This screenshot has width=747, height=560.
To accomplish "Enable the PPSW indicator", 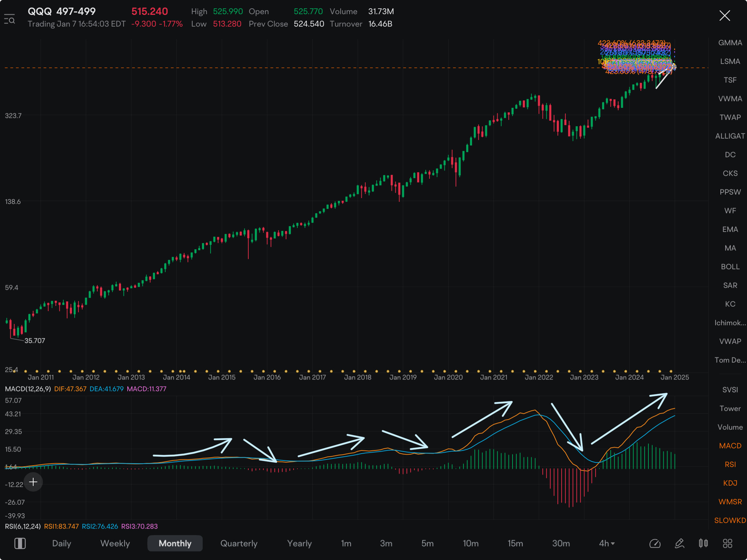I will click(x=730, y=192).
